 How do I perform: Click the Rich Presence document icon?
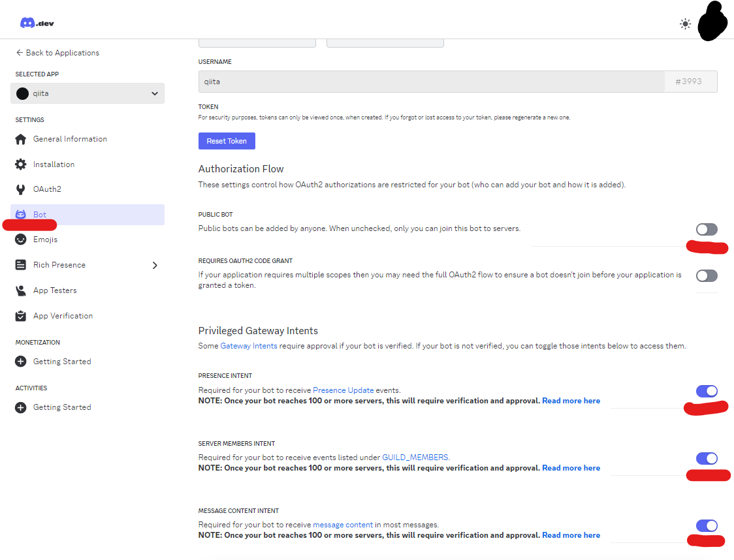click(21, 265)
